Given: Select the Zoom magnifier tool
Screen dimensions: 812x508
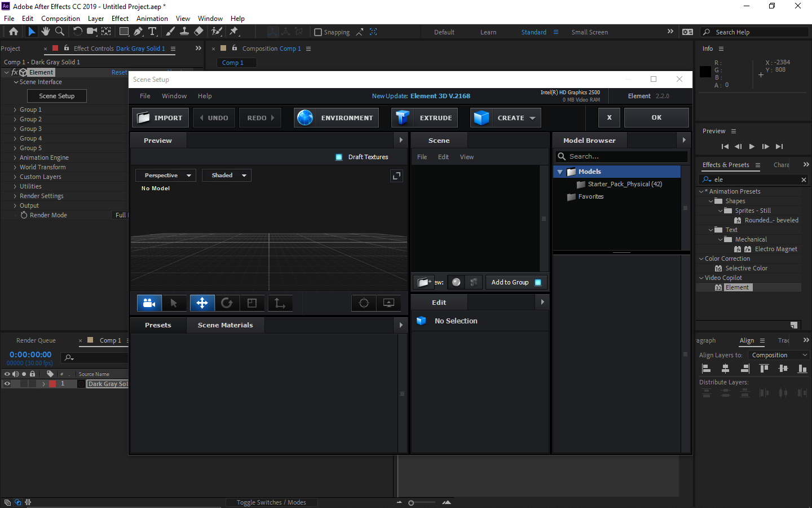Looking at the screenshot, I should tap(60, 32).
